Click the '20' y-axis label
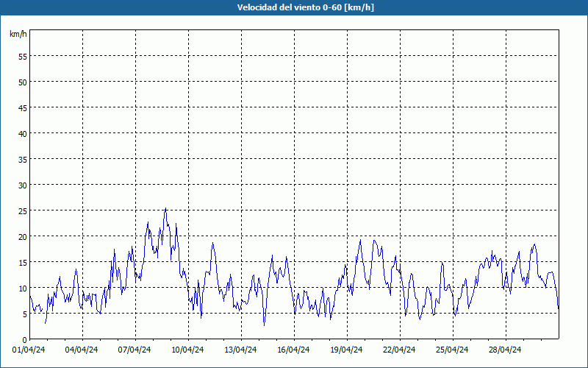 click(23, 236)
